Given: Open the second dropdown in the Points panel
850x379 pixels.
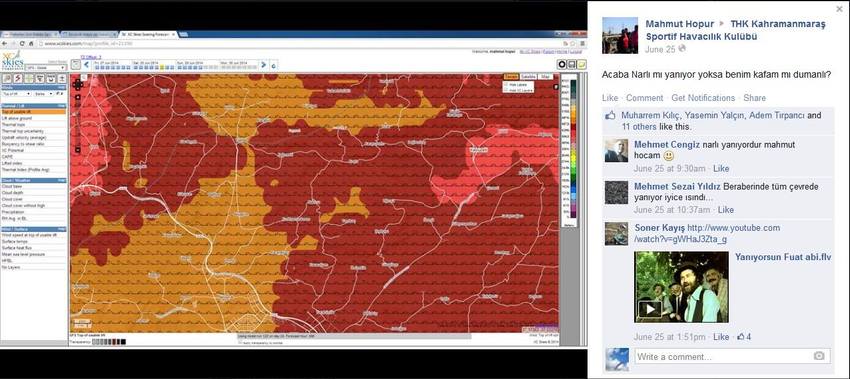Looking at the screenshot, I should click(x=44, y=94).
